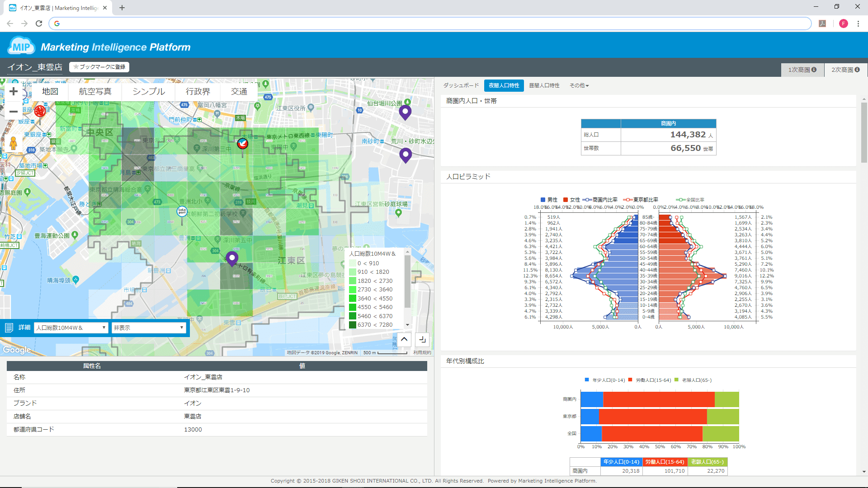868x488 pixels.
Task: Open the 人口総数10M4W& dropdown
Action: pos(71,328)
